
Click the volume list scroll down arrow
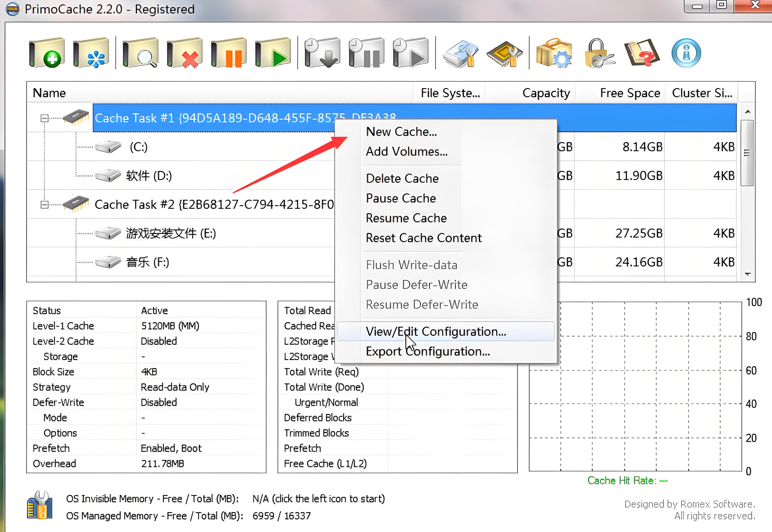tap(748, 274)
